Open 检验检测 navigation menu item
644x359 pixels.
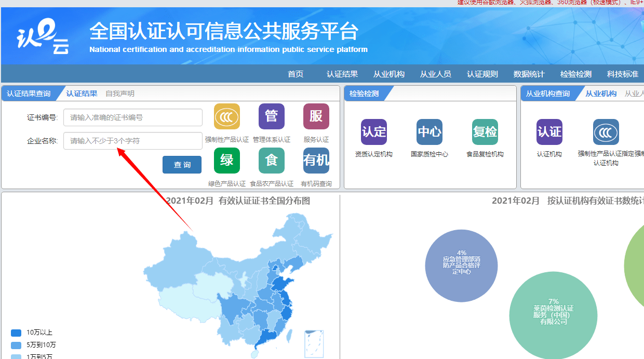pyautogui.click(x=576, y=74)
